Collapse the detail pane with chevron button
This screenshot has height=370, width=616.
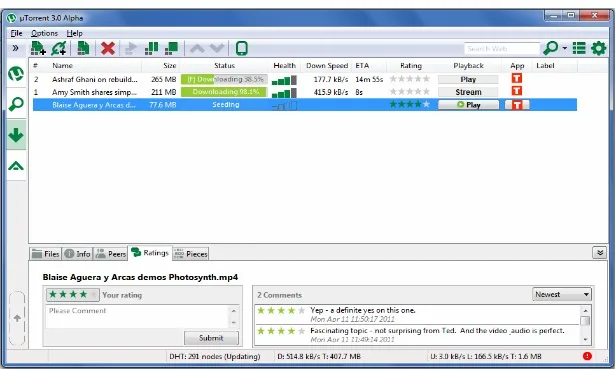[600, 253]
